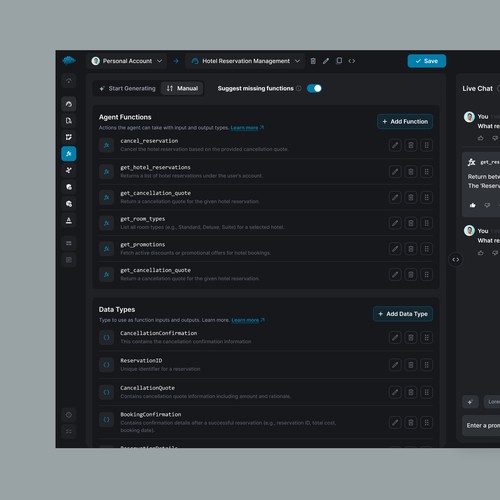Image resolution: width=500 pixels, height=500 pixels.
Task: Open the info icon beside Suggest missing functions
Action: click(299, 88)
